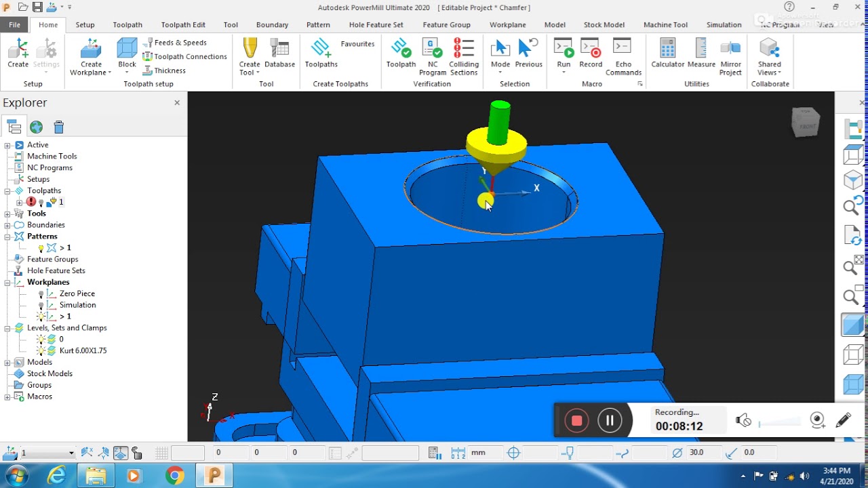Toggle light bulb of pattern 1
The width and height of the screenshot is (868, 488).
(x=41, y=248)
